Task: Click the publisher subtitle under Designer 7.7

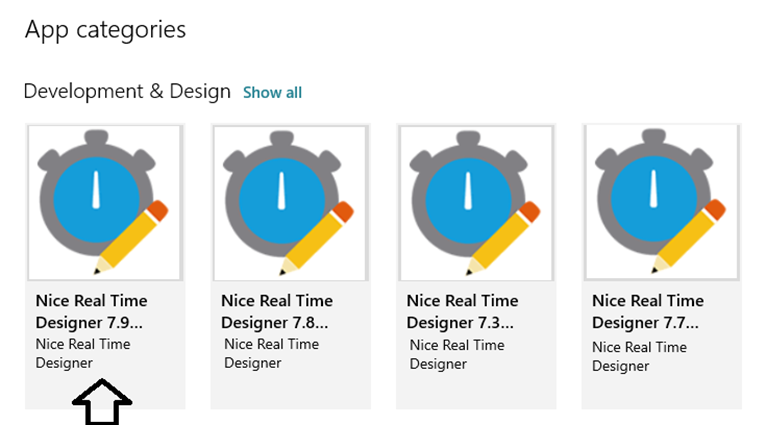Action: [639, 355]
